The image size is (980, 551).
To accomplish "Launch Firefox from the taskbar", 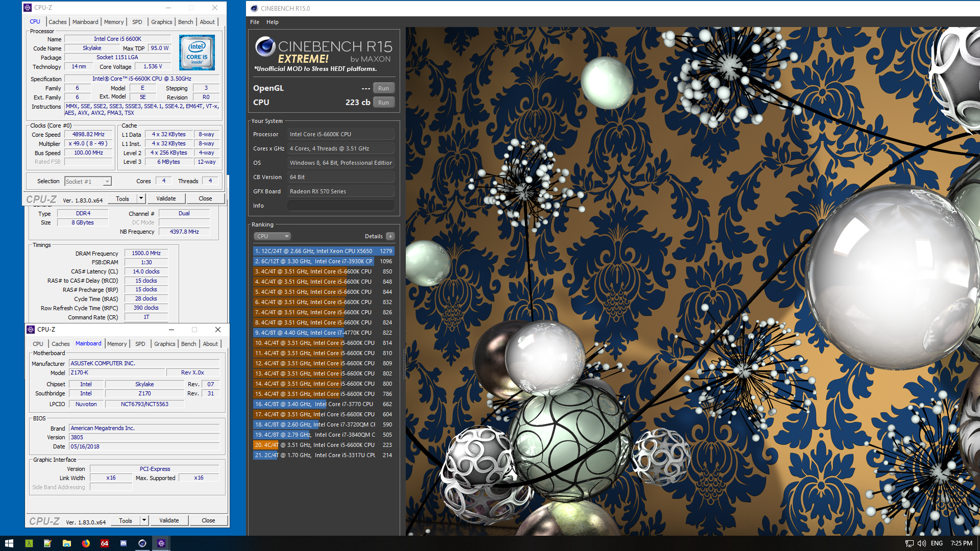I will tap(85, 543).
